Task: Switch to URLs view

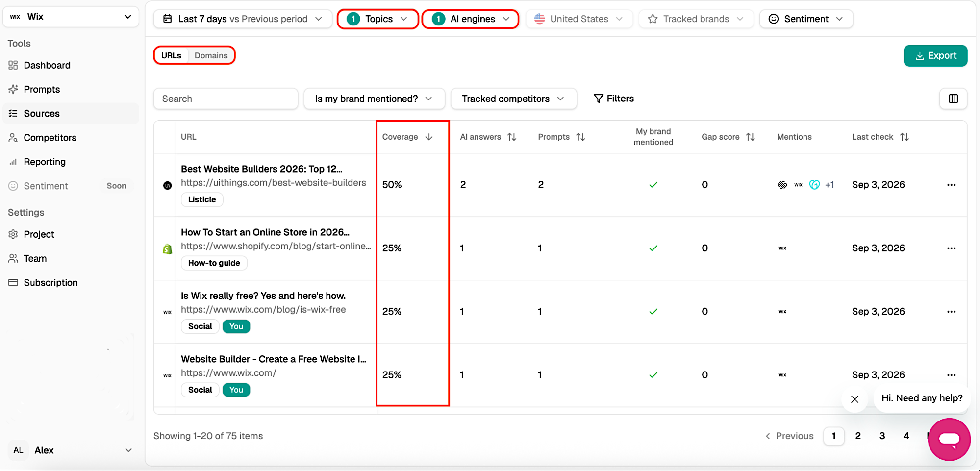Action: click(x=171, y=55)
